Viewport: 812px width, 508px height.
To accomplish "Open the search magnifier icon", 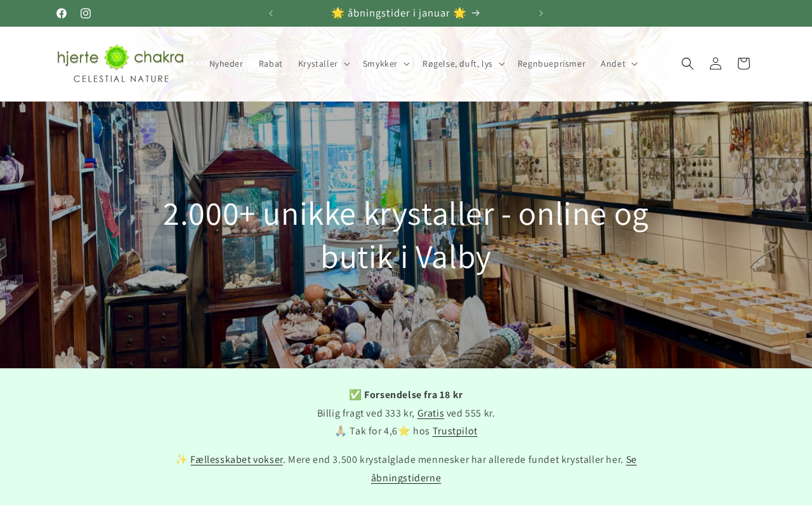I will pyautogui.click(x=688, y=63).
